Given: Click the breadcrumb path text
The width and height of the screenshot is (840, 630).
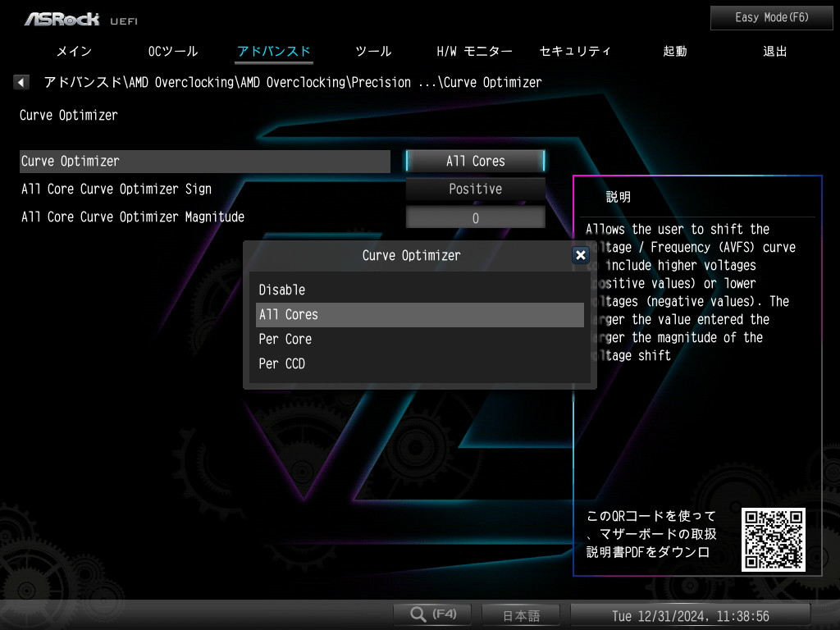Looking at the screenshot, I should tap(293, 82).
